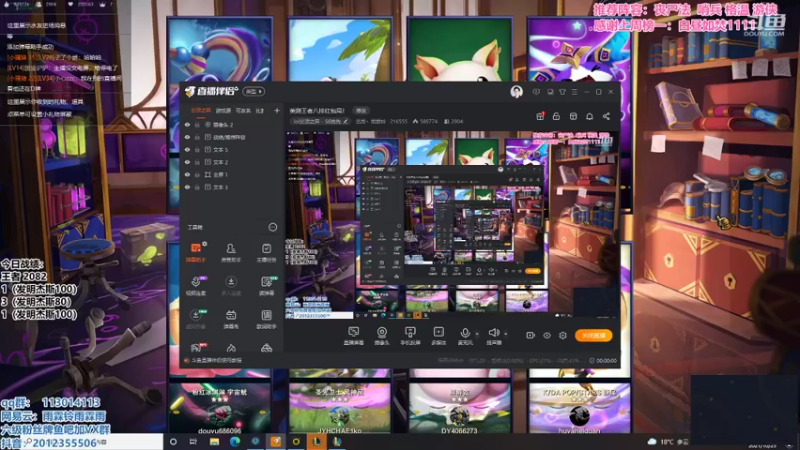800x450 pixels.
Task: Switch to the third scene tab
Action: [x=243, y=110]
